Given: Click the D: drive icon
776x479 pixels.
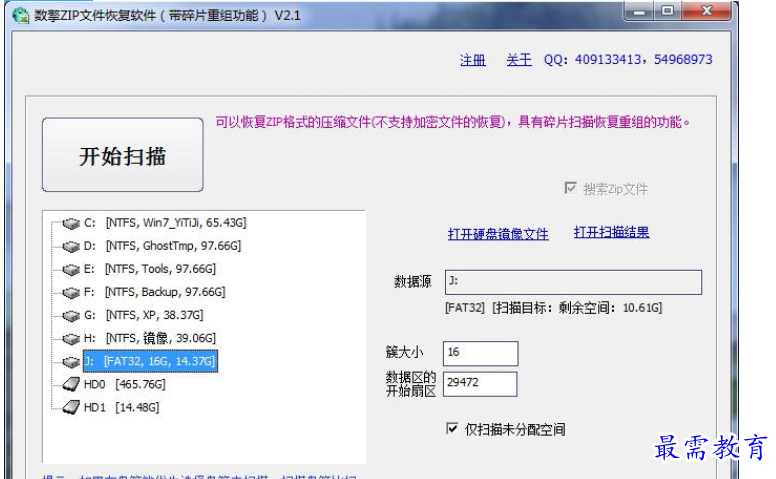Looking at the screenshot, I should 71,246.
